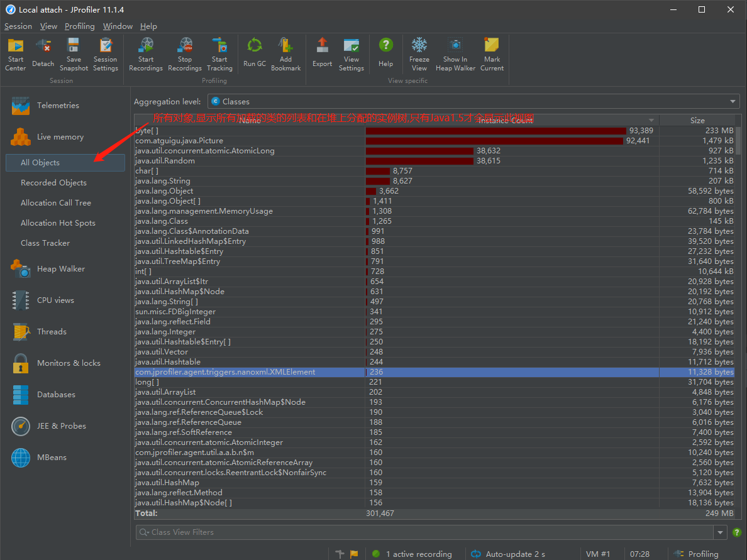The height and width of the screenshot is (560, 747).
Task: Switch to CPU views
Action: 55,300
